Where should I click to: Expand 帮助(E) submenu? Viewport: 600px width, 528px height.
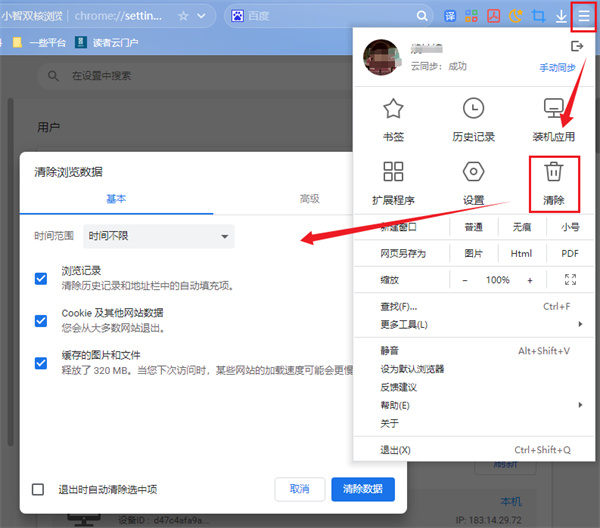[474, 405]
